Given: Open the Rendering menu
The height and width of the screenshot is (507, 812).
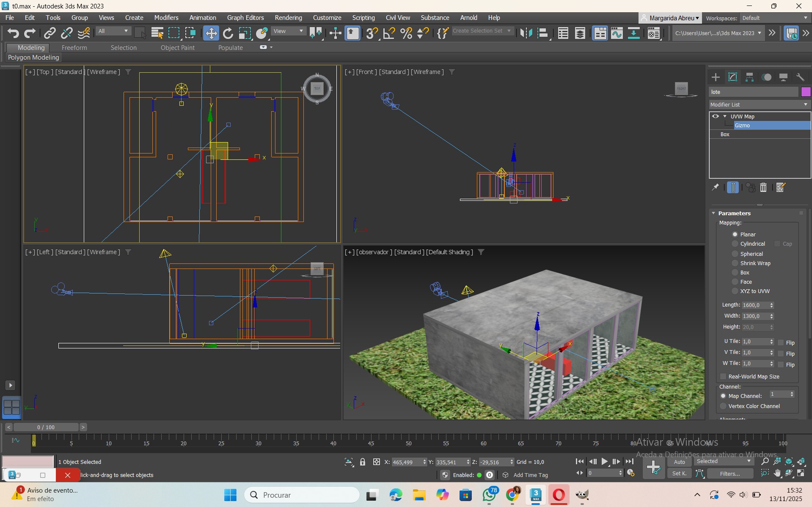Looking at the screenshot, I should click(288, 18).
